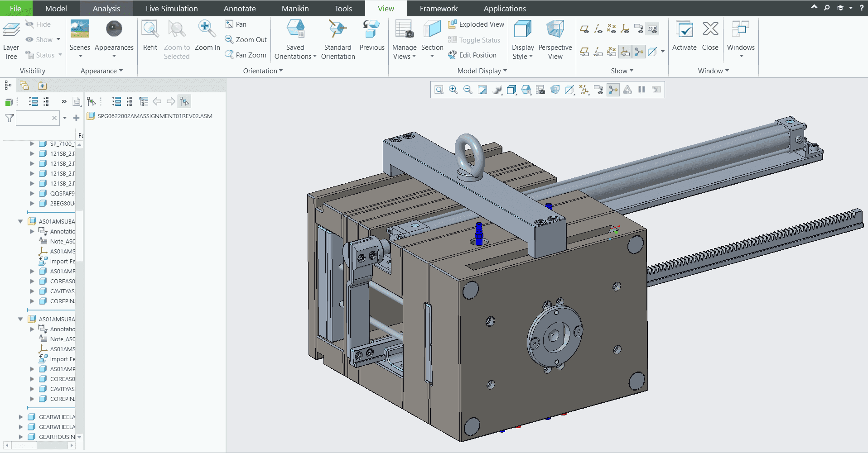868x453 pixels.
Task: Open the Annotate tab
Action: 240,9
